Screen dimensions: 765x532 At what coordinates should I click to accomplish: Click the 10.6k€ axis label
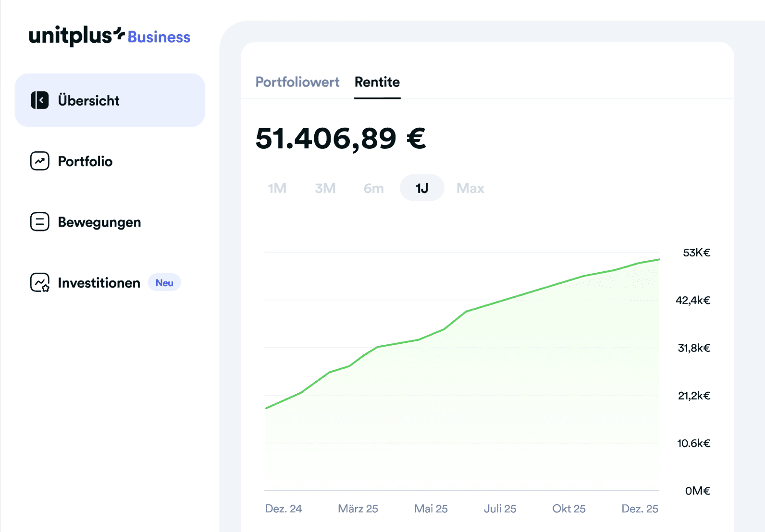(694, 443)
